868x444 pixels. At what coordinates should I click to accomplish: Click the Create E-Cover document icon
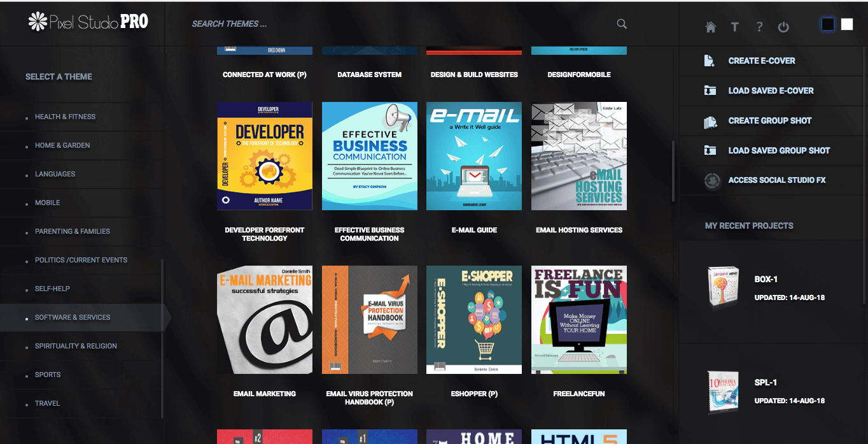tap(710, 61)
